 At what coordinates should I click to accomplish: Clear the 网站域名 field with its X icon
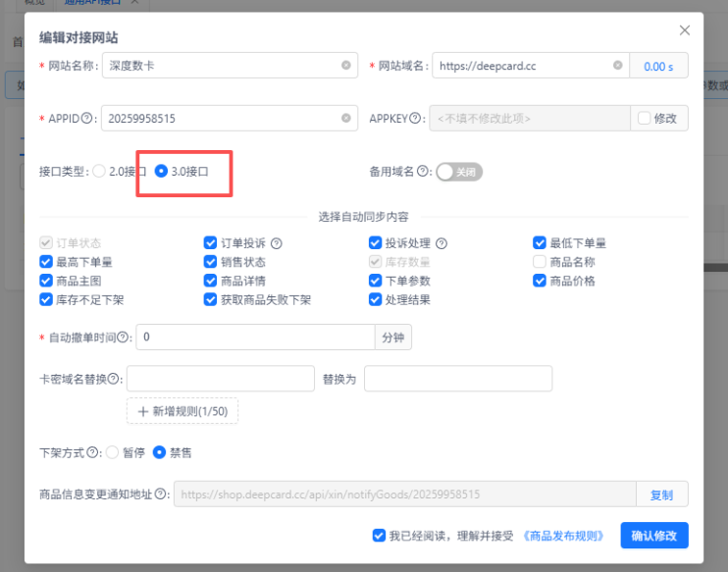618,66
